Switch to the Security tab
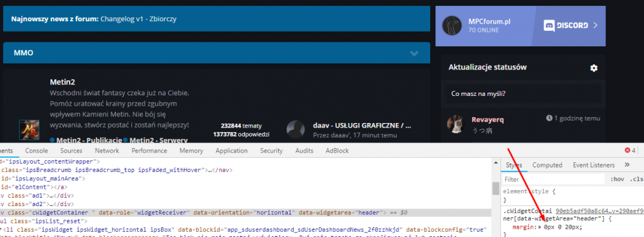The height and width of the screenshot is (237, 644). [272, 151]
